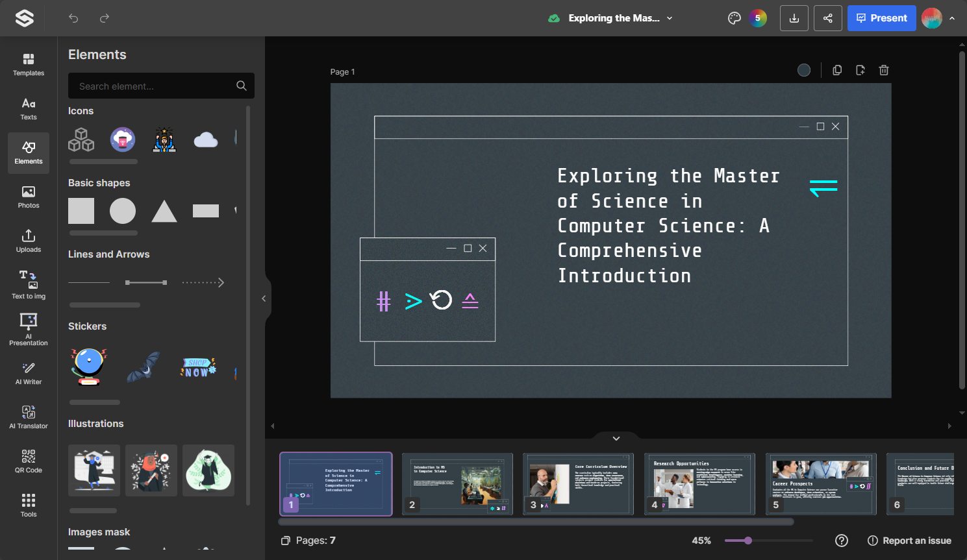Pick the page background color circle
Image resolution: width=967 pixels, height=560 pixels.
(x=804, y=70)
